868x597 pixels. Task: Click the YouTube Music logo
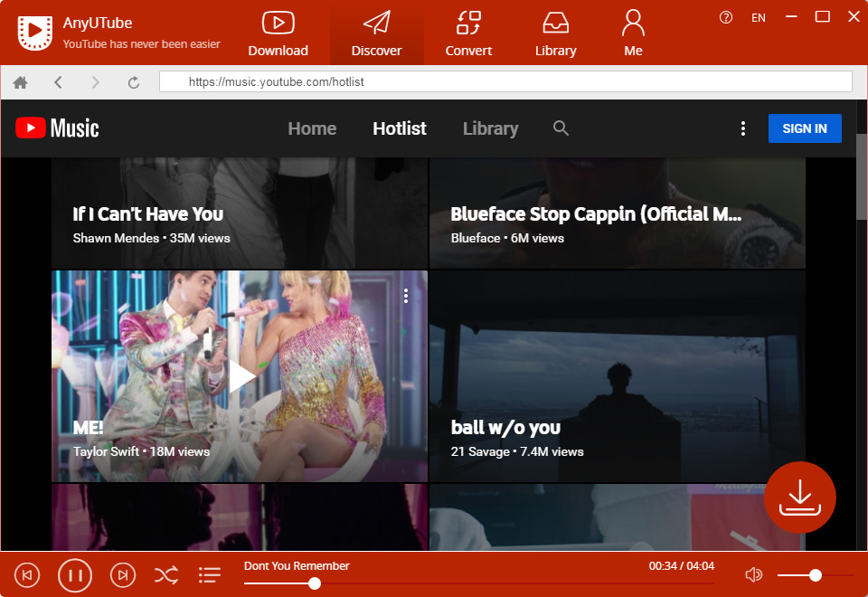[58, 128]
